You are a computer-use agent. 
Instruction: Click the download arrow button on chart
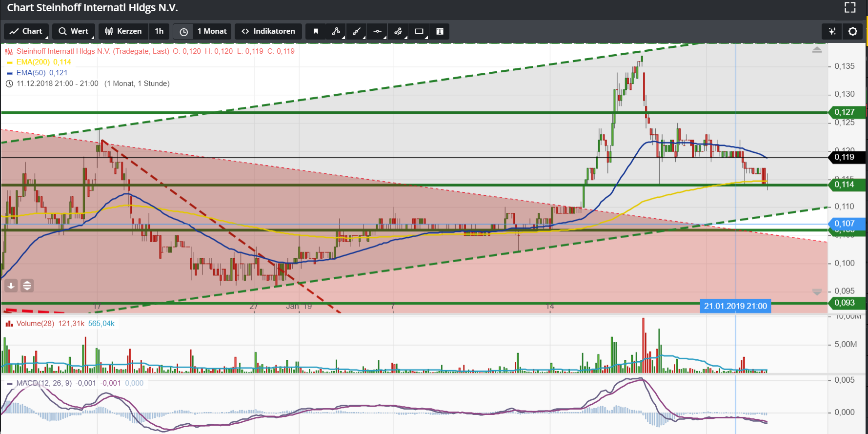(x=11, y=286)
